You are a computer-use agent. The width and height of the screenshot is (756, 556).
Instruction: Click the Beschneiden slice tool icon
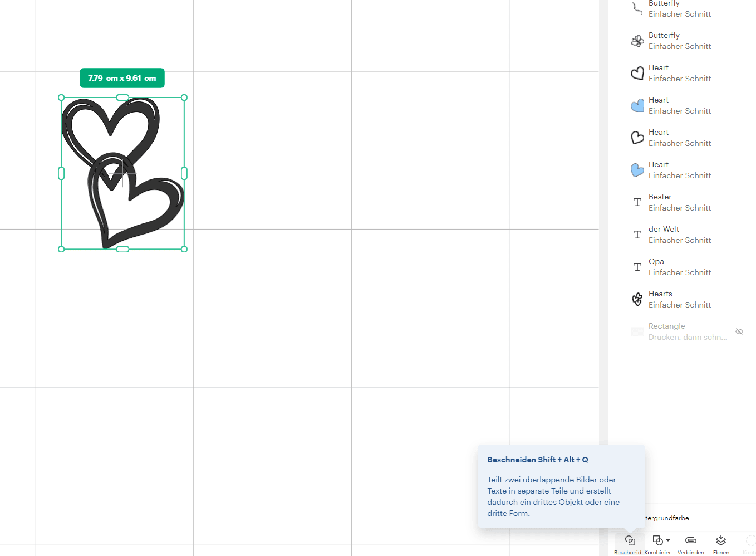coord(630,540)
